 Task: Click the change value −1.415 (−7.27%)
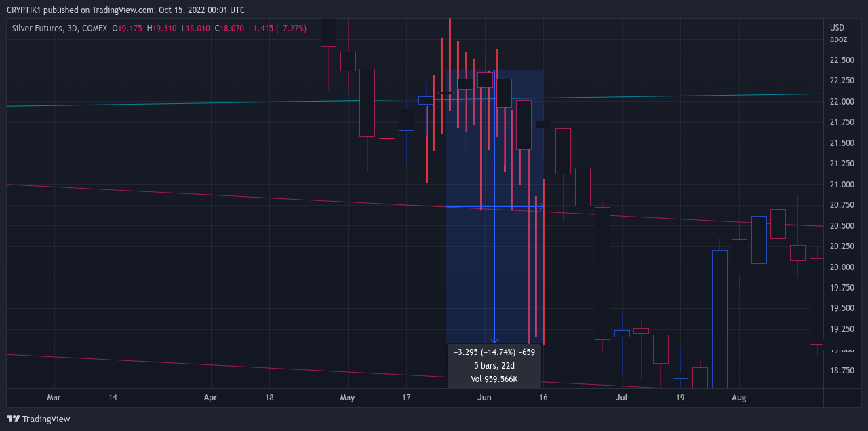(x=278, y=29)
